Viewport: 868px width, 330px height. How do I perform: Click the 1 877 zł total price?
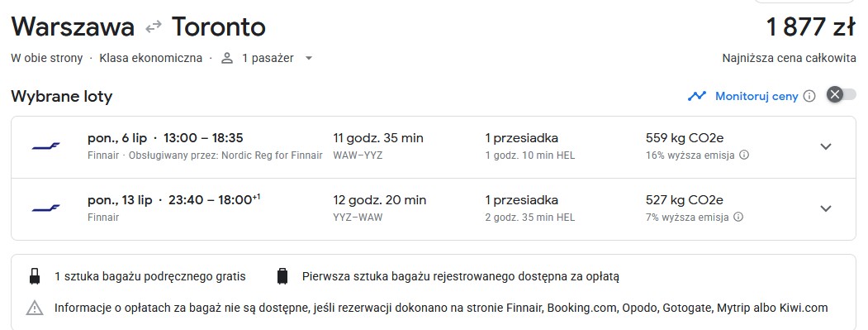811,26
